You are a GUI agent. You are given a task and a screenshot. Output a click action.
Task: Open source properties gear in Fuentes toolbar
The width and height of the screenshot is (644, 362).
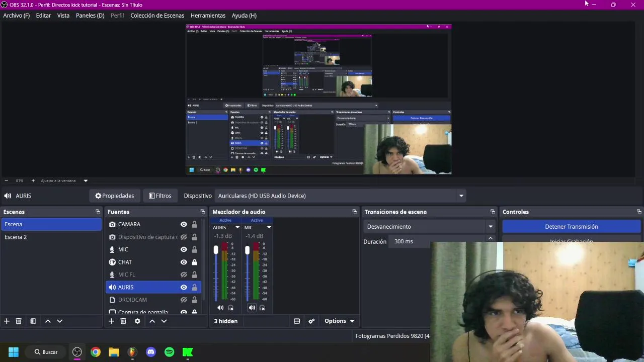137,321
